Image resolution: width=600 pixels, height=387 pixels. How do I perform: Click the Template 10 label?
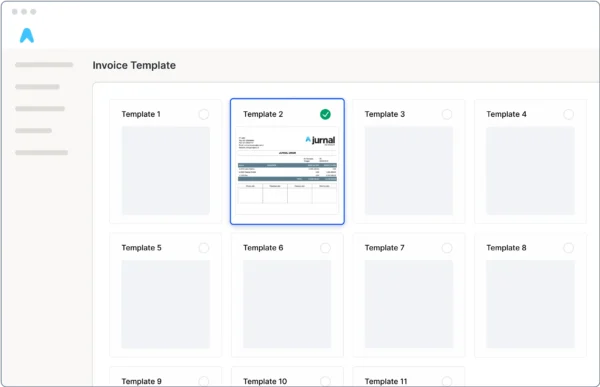pyautogui.click(x=265, y=381)
